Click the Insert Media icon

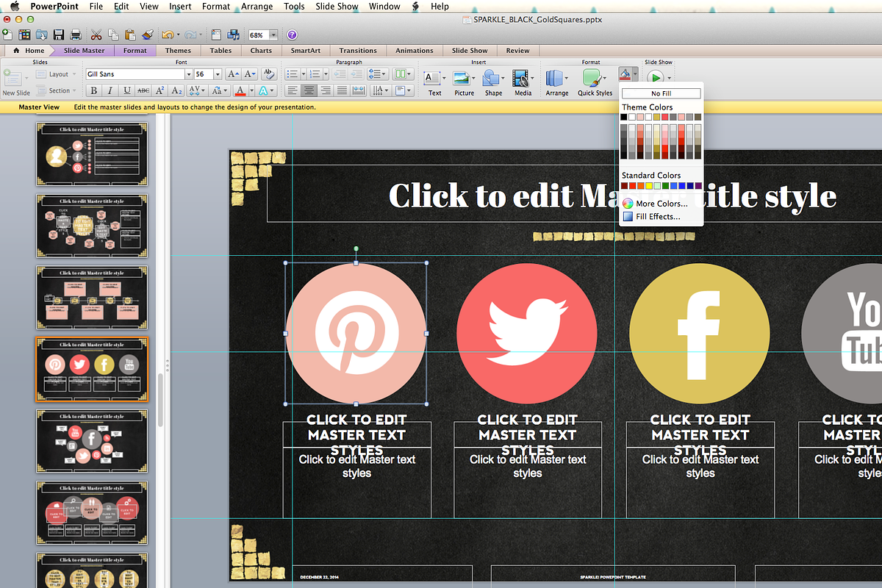pos(523,79)
